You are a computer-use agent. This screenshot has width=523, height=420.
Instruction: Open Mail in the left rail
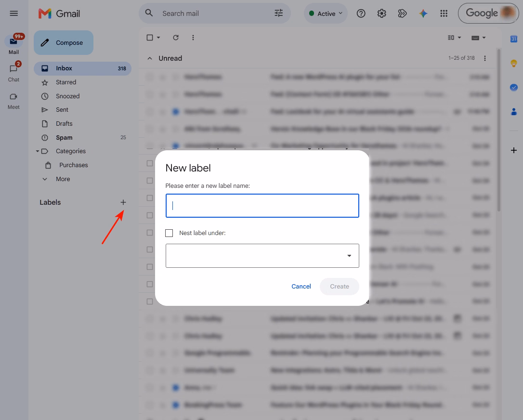click(13, 44)
